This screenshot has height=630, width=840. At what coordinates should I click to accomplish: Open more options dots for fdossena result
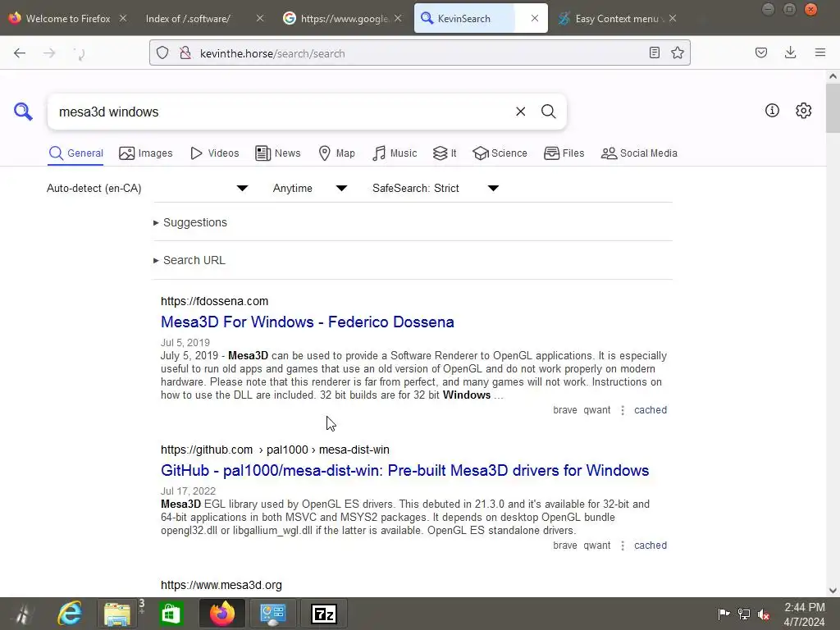pyautogui.click(x=622, y=410)
